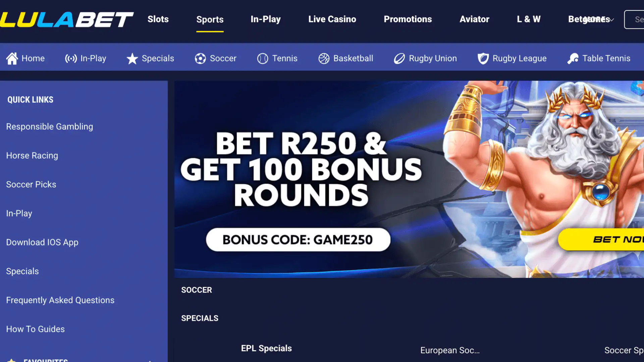Click the Soccer ball icon

200,59
